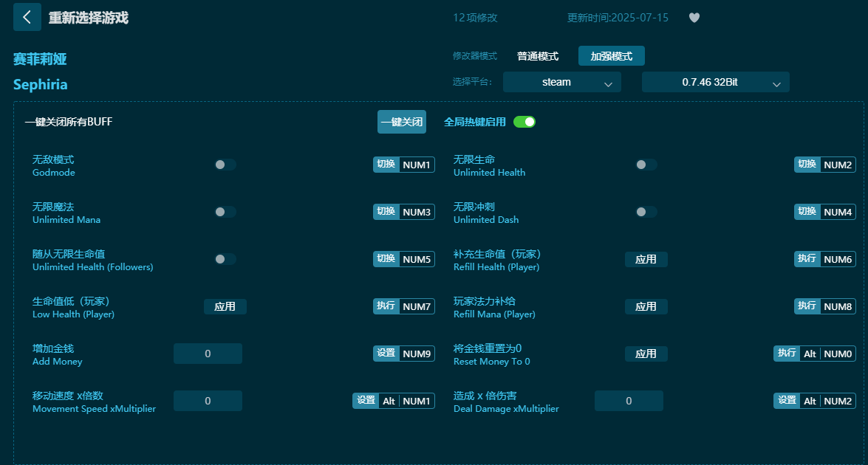868x465 pixels.
Task: Switch to 普通模式 mode
Action: (x=538, y=55)
